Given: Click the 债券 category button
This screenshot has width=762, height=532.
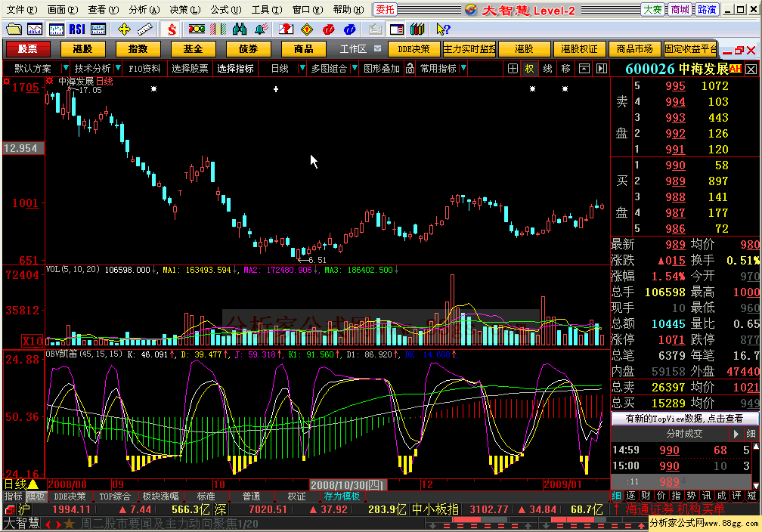Looking at the screenshot, I should click(248, 49).
